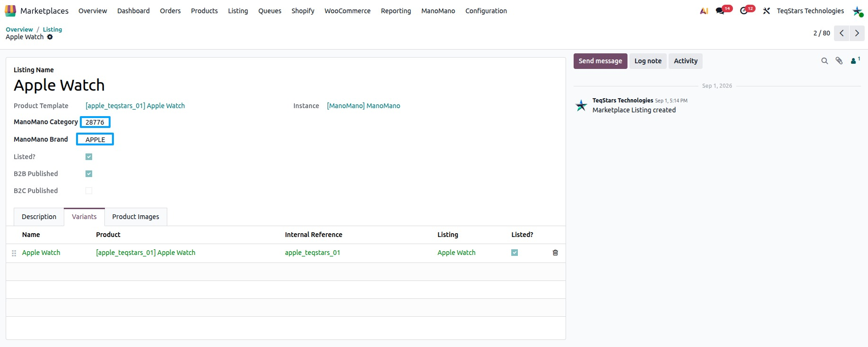Go to the next record
Viewport: 868px width, 347px height.
click(857, 33)
